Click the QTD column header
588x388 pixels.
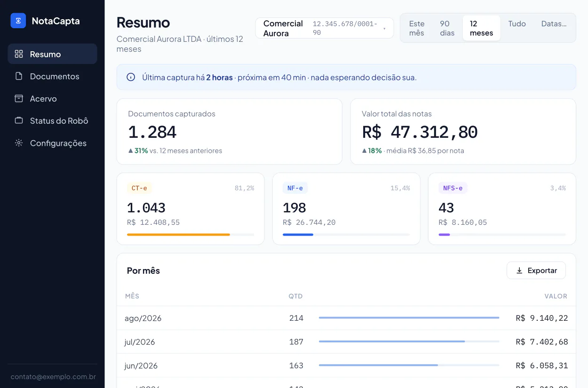(296, 296)
